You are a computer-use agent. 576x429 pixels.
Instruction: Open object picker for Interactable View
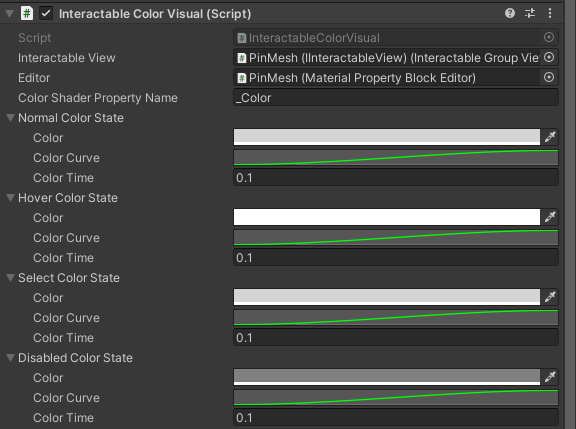pos(548,57)
